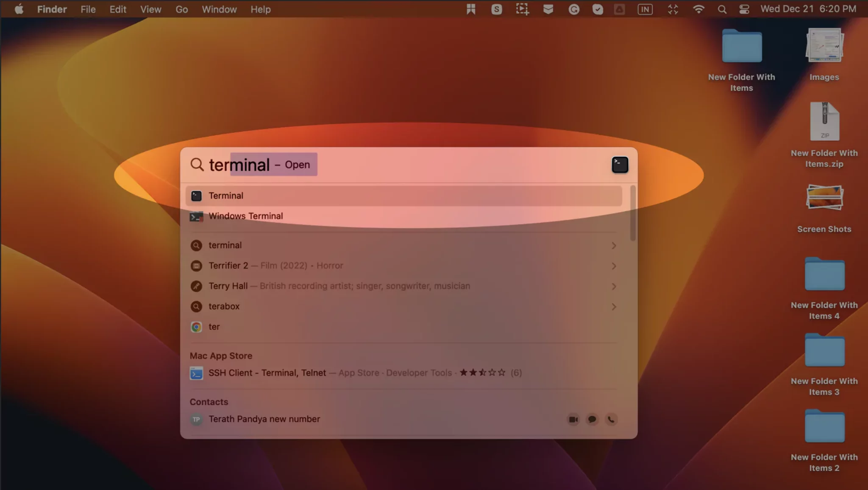Click the bookmark icon in menu bar
This screenshot has width=868, height=490.
click(470, 9)
